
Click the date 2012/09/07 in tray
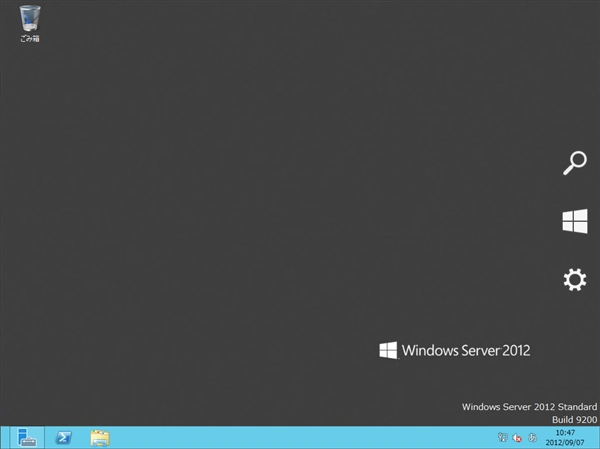(565, 442)
